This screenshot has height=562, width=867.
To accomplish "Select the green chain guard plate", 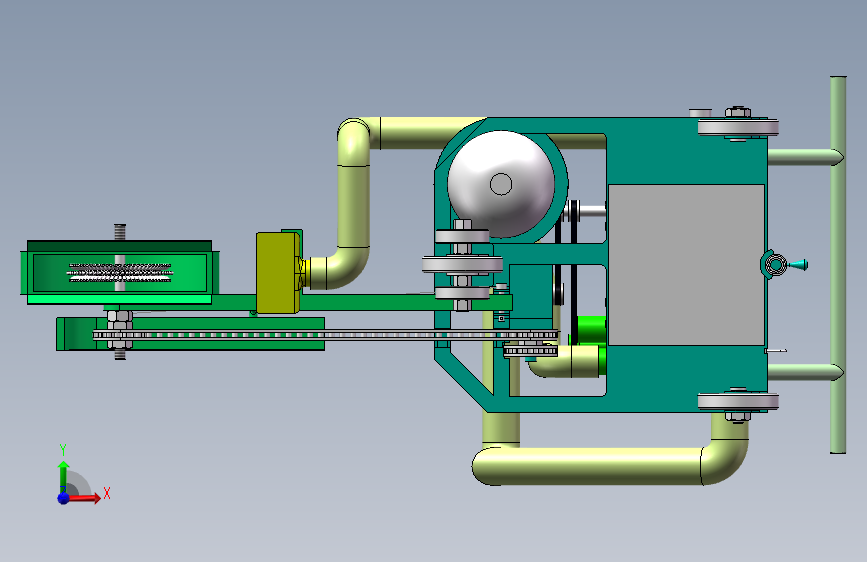I will click(190, 334).
